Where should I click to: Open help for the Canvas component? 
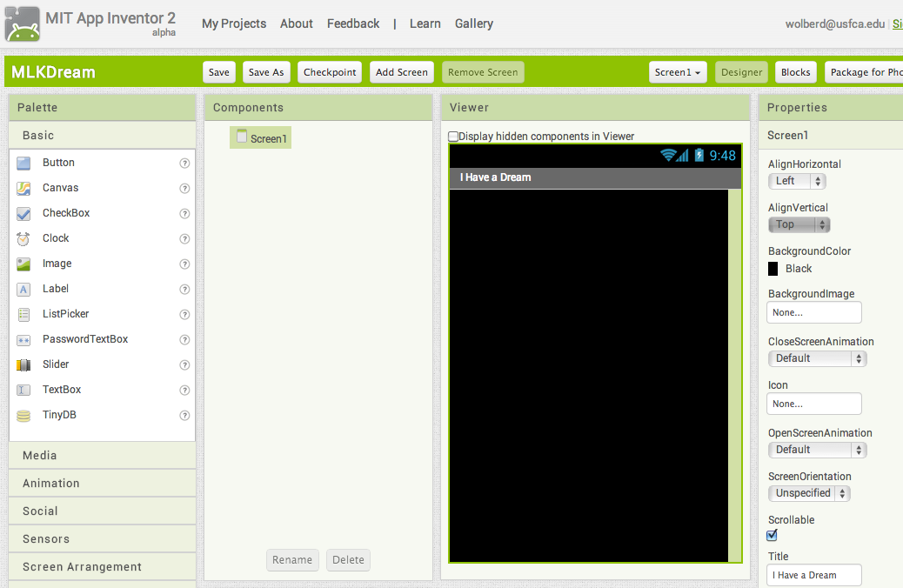184,189
